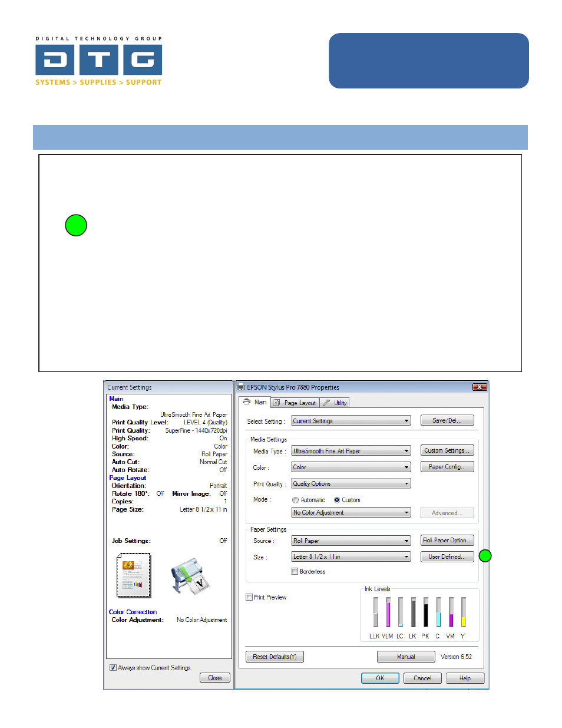Image resolution: width=562 pixels, height=728 pixels.
Task: Open the Utility tab
Action: coord(335,403)
